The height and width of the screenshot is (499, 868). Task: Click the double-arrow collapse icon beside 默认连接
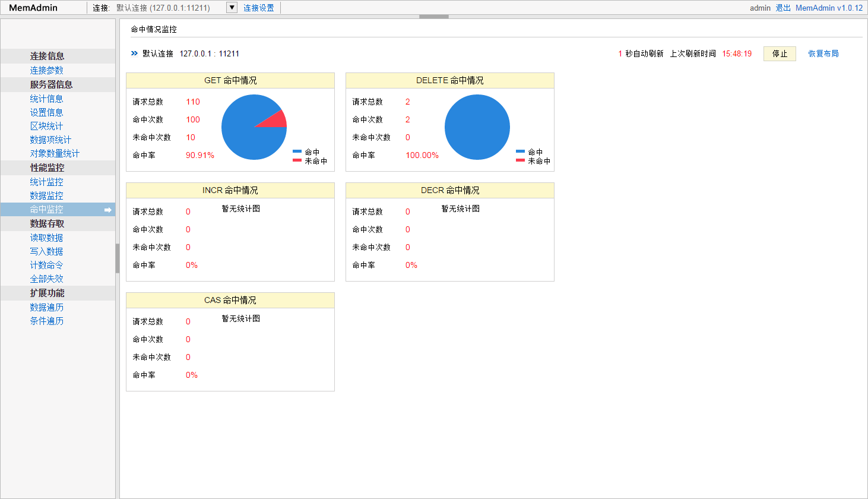(x=134, y=53)
